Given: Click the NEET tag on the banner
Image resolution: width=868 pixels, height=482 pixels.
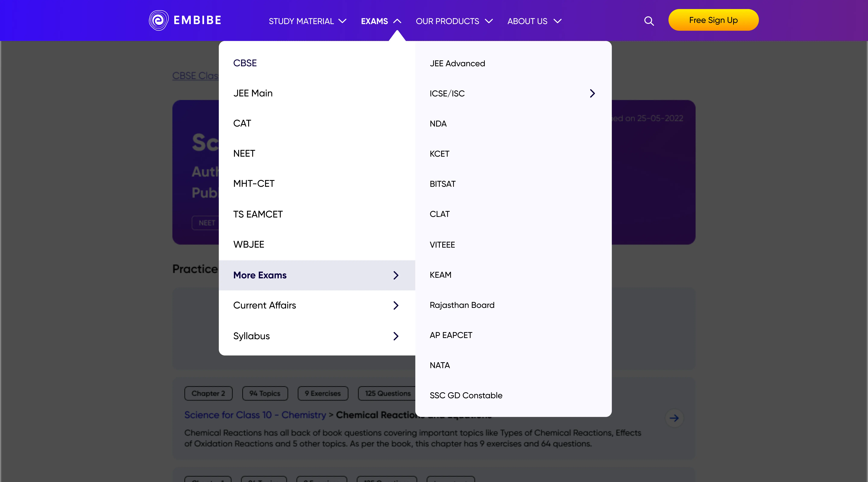Looking at the screenshot, I should click(206, 223).
